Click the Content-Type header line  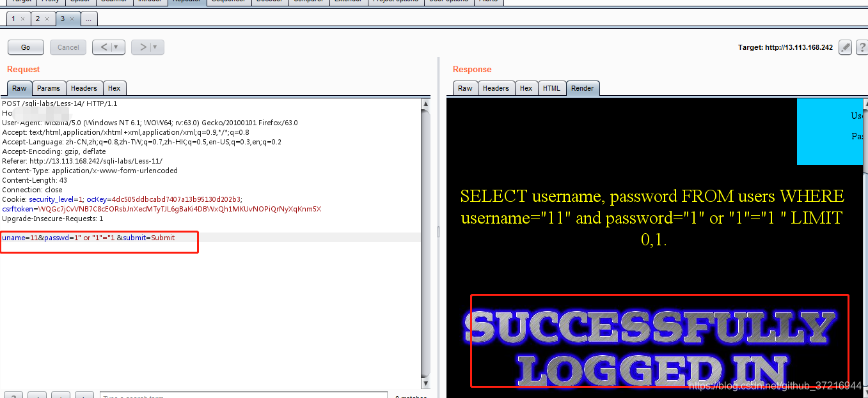coord(90,171)
